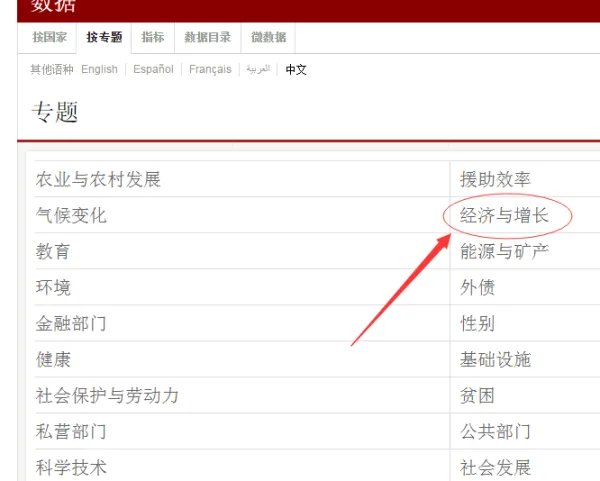Image resolution: width=600 pixels, height=481 pixels.
Task: Switch language to Français
Action: [210, 69]
